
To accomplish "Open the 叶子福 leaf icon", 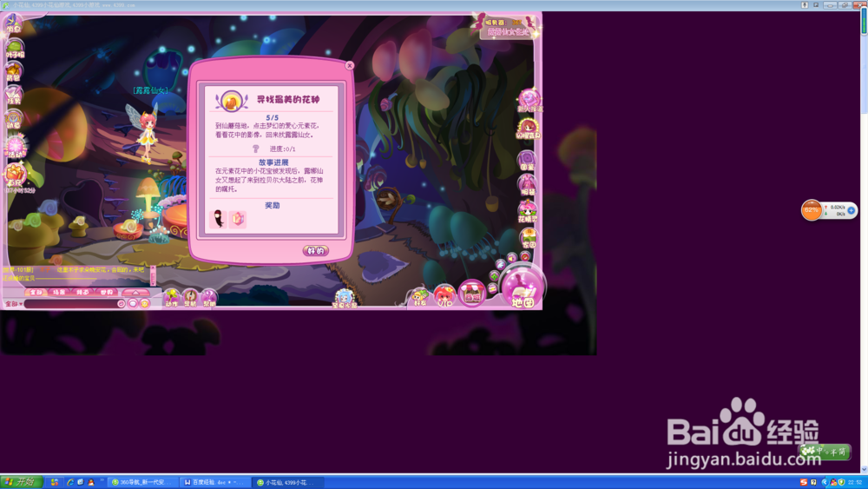I will coord(15,50).
